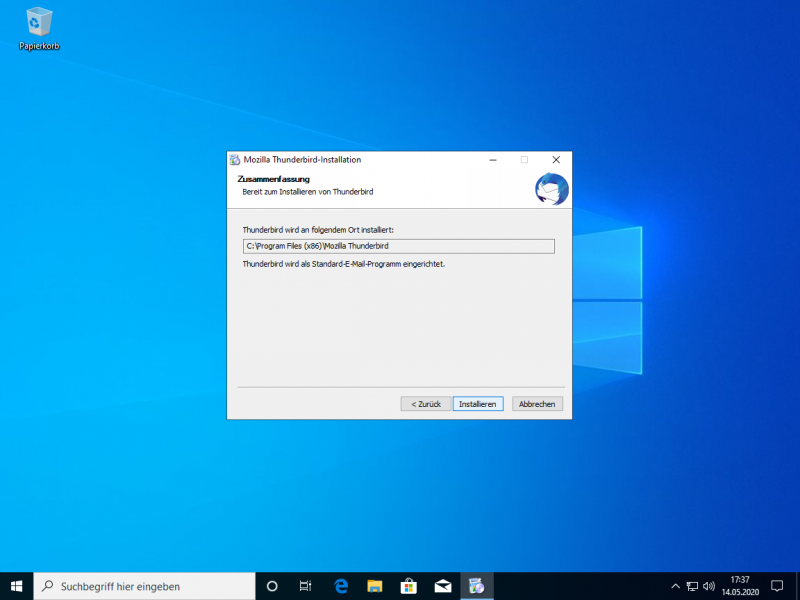Open the Mail app from taskbar

tap(443, 586)
